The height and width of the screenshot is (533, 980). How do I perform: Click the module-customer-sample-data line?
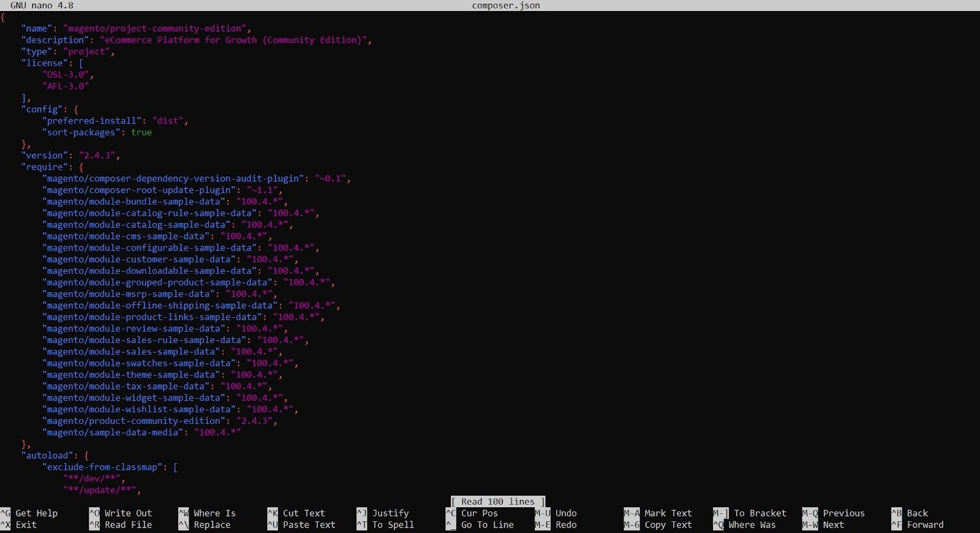coord(170,260)
